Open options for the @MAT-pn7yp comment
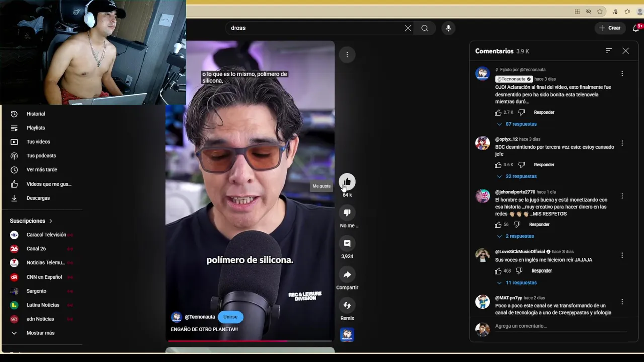This screenshot has height=362, width=644. pos(622,302)
